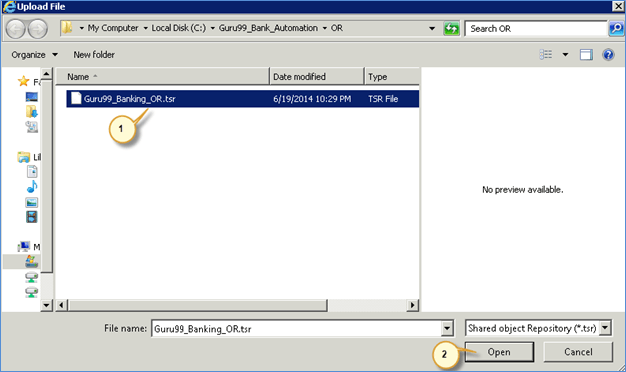Click the Guru99_Banking_OR.tsr file icon
Viewport: 626px width, 372px height.
coord(76,98)
